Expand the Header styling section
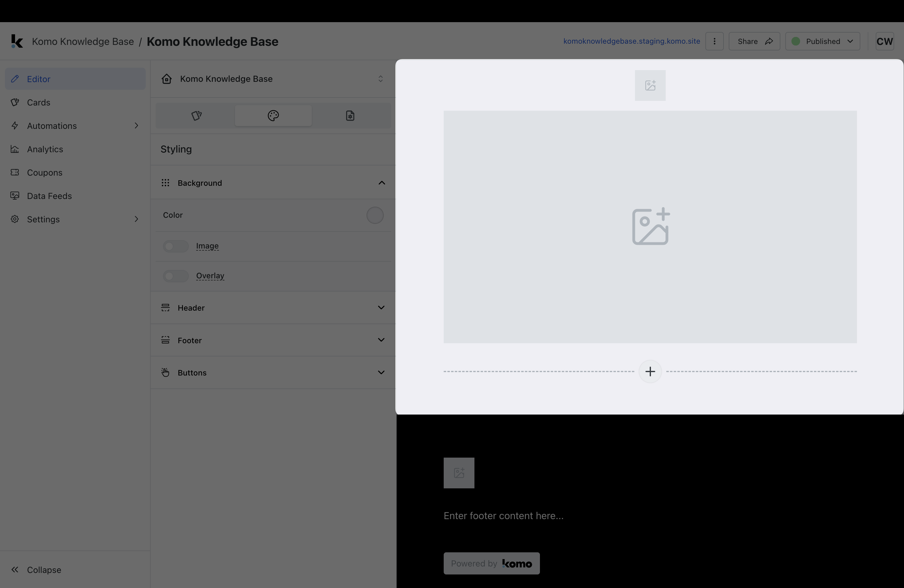 [381, 308]
